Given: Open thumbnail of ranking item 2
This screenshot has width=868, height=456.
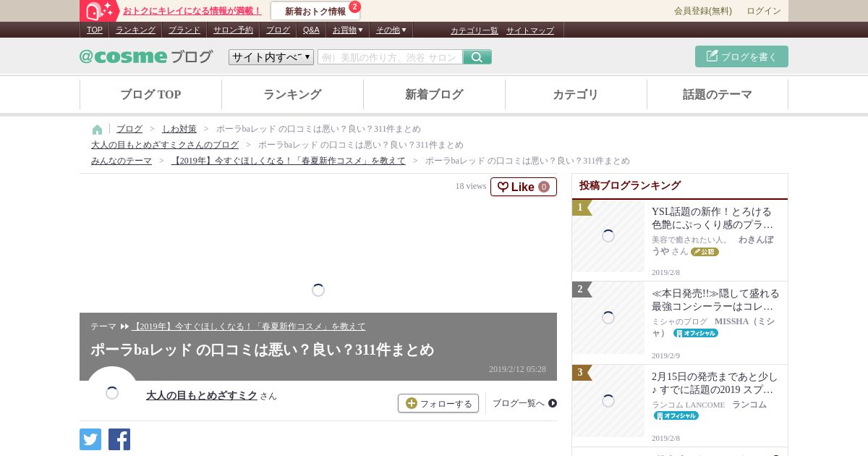Looking at the screenshot, I should tap(608, 318).
